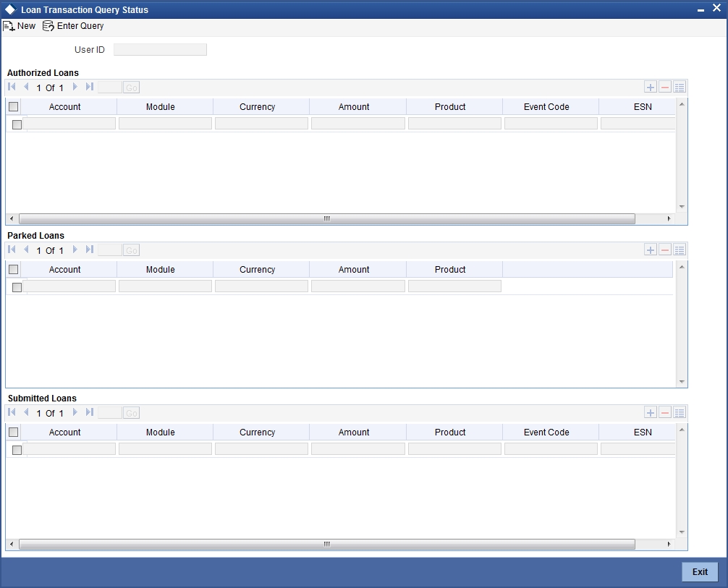Click Product field in Parked Loans row
Screen dimensions: 728x588
454,286
